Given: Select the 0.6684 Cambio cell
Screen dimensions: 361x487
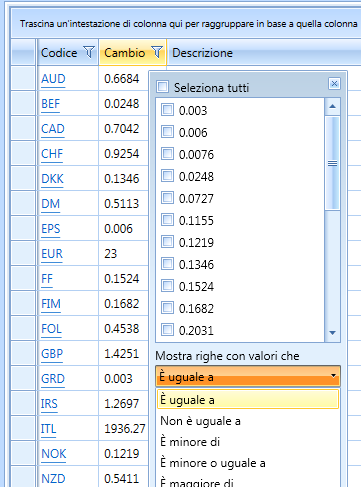Looking at the screenshot, I should pos(123,79).
